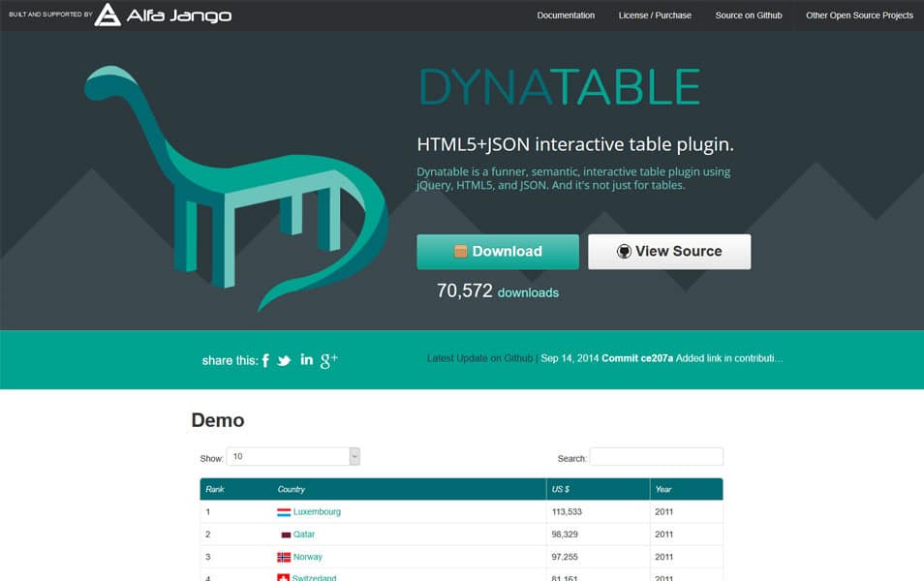Sort table by Year column
The image size is (924, 581).
[x=663, y=489]
